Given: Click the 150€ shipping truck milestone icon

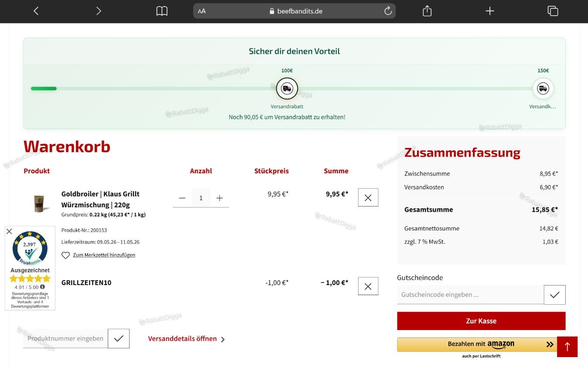Looking at the screenshot, I should click(543, 89).
